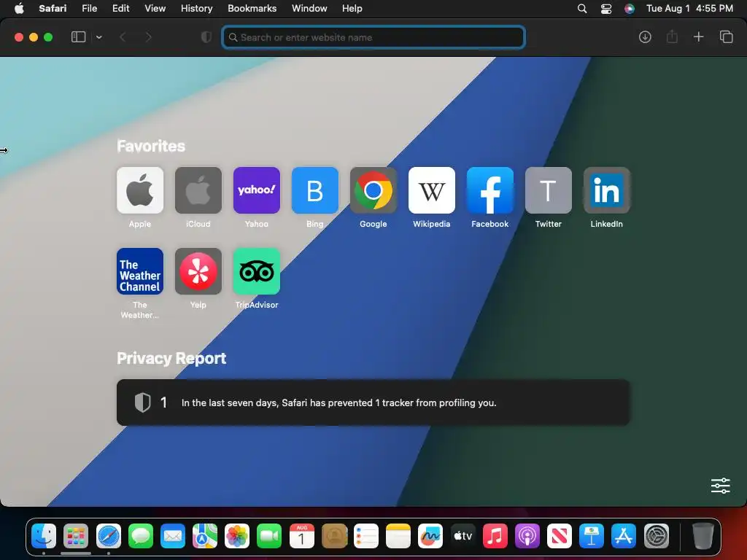Open Messages from the Dock
This screenshot has width=747, height=560.
141,536
